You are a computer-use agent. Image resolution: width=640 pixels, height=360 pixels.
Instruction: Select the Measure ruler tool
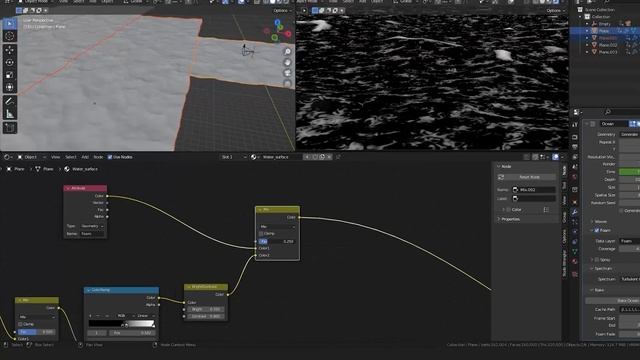[x=10, y=114]
